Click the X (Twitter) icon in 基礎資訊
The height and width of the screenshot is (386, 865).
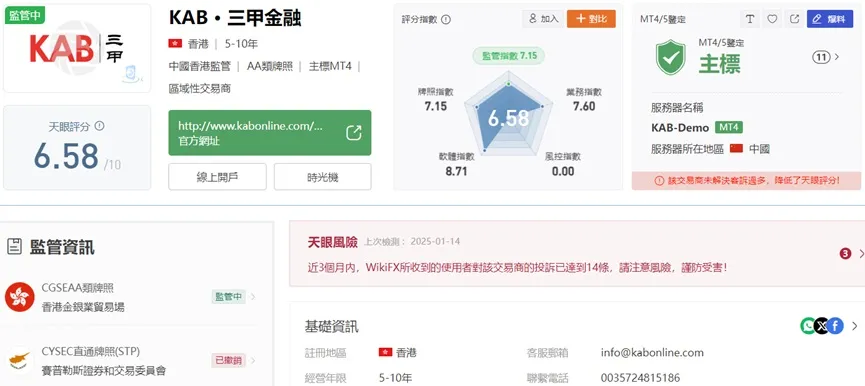coord(822,326)
